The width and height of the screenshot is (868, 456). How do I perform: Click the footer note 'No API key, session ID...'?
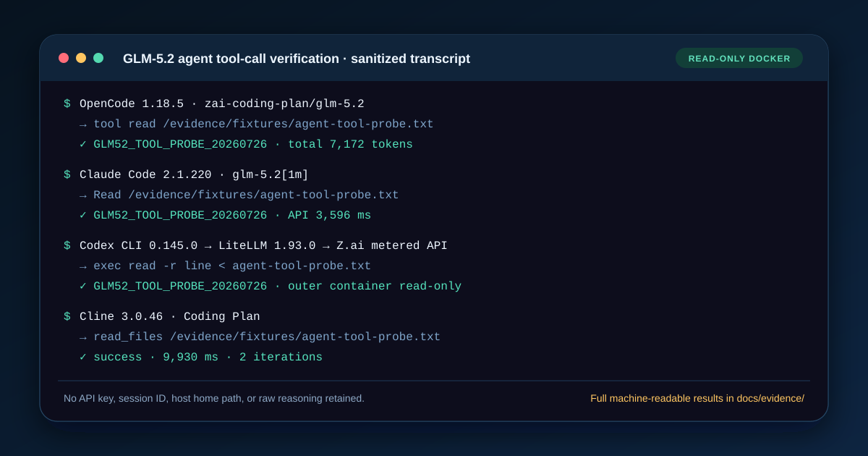pos(214,398)
